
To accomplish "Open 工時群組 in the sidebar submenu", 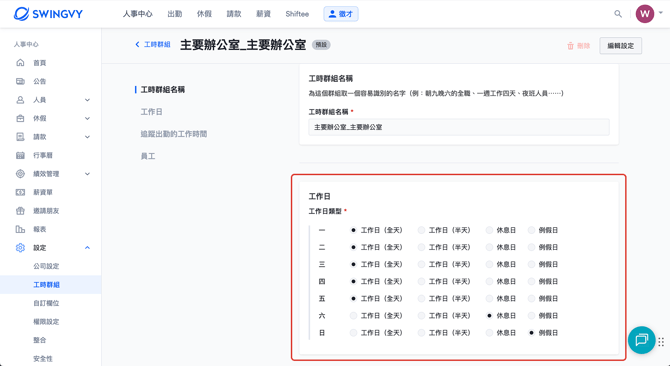I will point(46,285).
